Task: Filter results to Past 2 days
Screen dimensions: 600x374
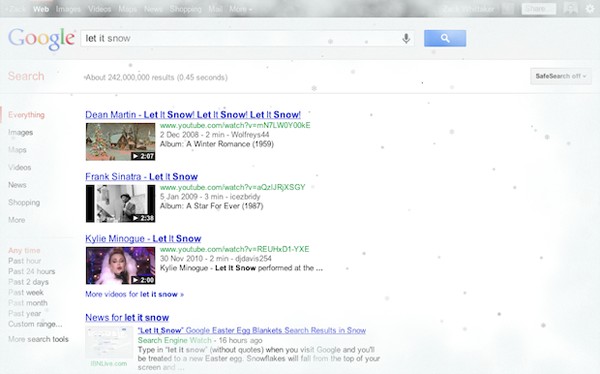Action: (x=28, y=282)
